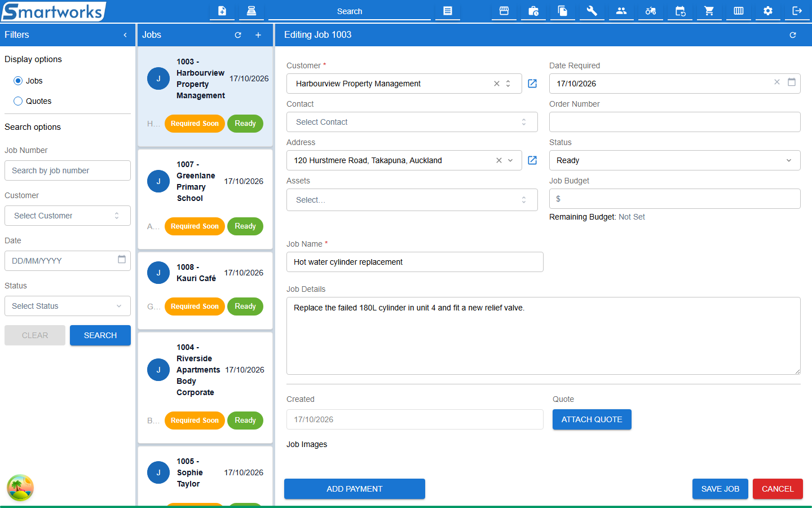
Task: Open the storefront icon in top bar
Action: coord(504,11)
